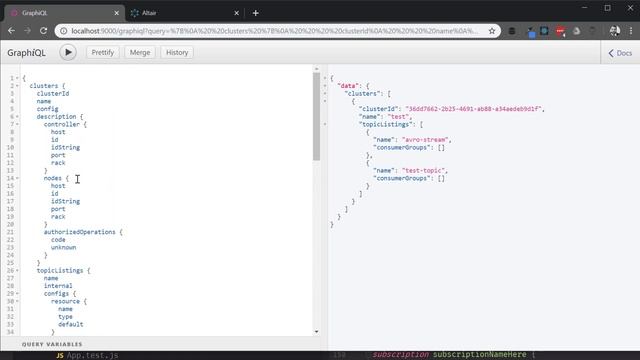Collapse the fold arrow at line 1
The height and width of the screenshot is (360, 640).
pyautogui.click(x=17, y=78)
